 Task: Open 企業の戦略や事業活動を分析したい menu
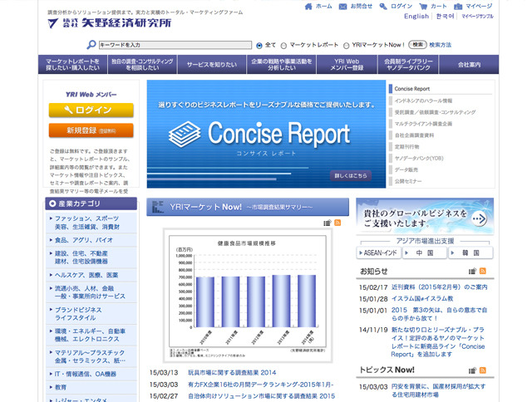(282, 65)
